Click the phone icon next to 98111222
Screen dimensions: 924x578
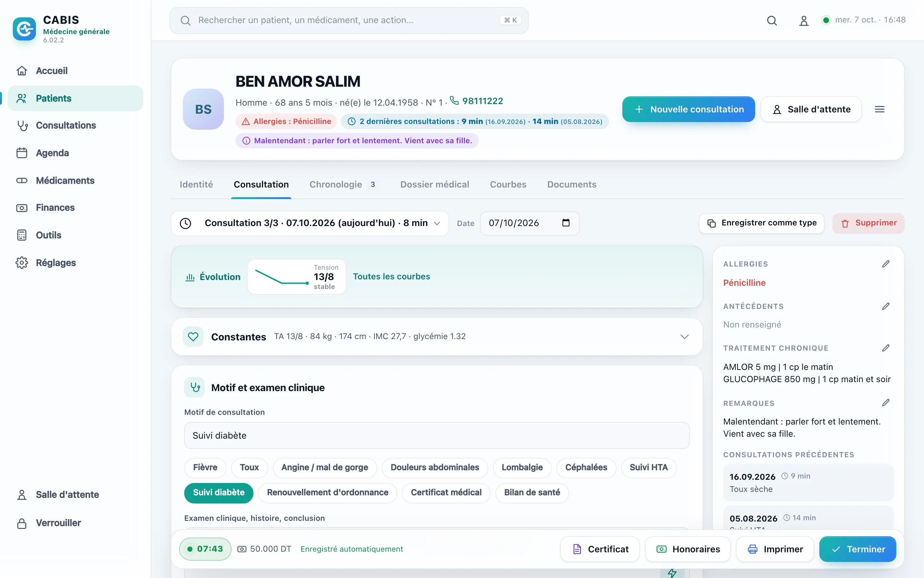pos(454,100)
